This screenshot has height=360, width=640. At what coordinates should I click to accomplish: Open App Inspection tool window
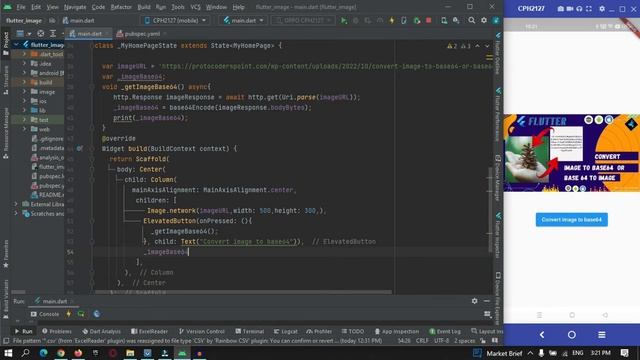396,331
